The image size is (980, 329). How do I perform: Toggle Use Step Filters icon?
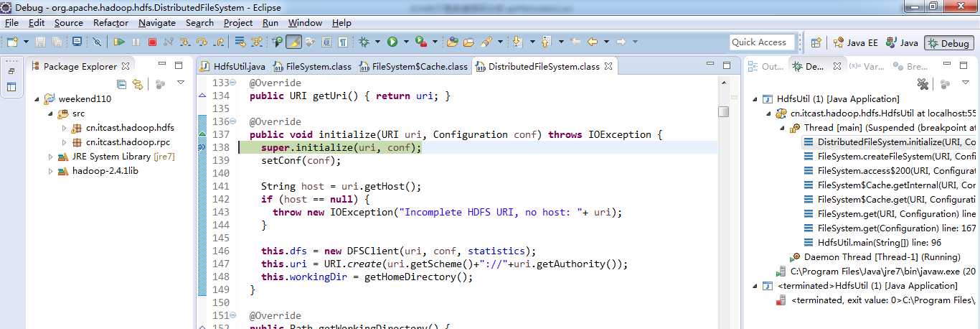[x=256, y=42]
